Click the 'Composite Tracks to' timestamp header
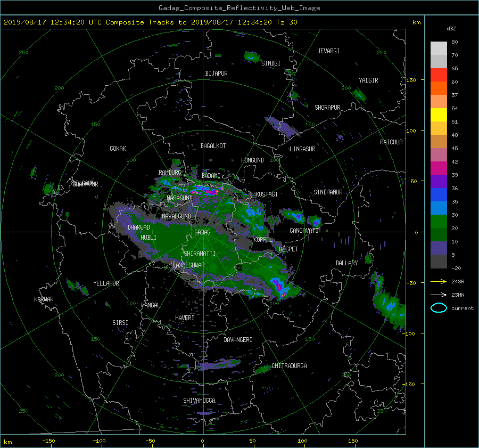Viewport: 479px width, 448px height. coord(150,22)
